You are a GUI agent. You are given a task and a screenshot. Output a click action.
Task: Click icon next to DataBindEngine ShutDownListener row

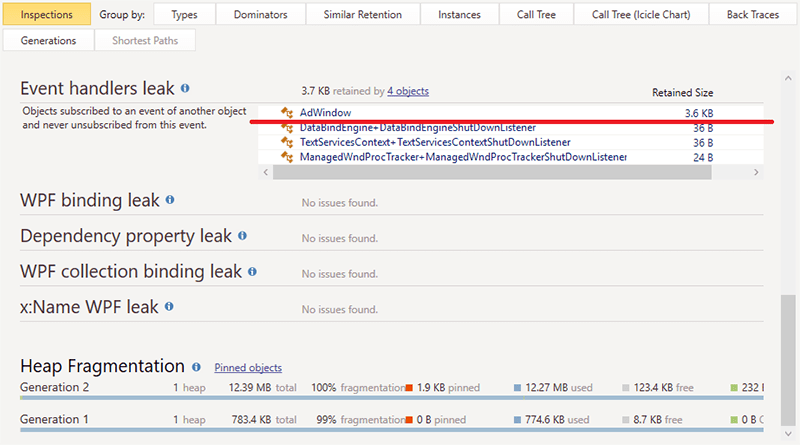pos(287,128)
